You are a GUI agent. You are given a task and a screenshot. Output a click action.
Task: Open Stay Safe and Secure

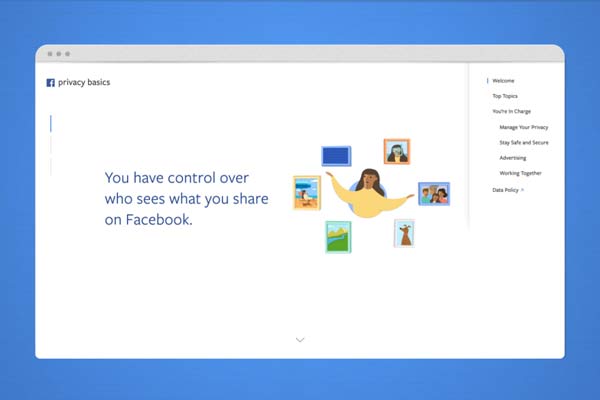pyautogui.click(x=523, y=142)
